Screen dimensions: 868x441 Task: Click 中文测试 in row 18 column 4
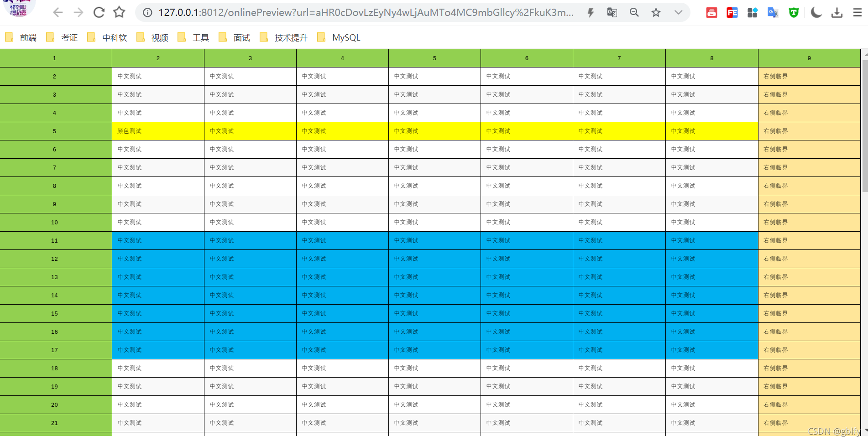pos(342,368)
